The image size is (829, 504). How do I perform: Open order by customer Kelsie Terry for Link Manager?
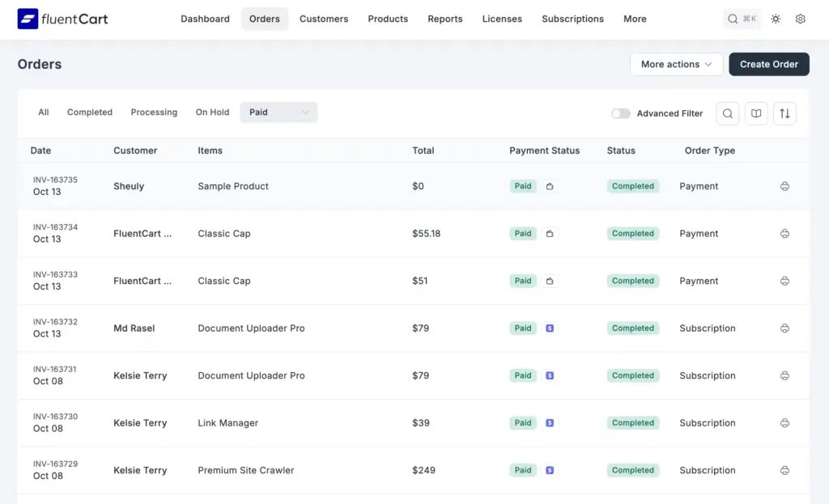pyautogui.click(x=140, y=423)
